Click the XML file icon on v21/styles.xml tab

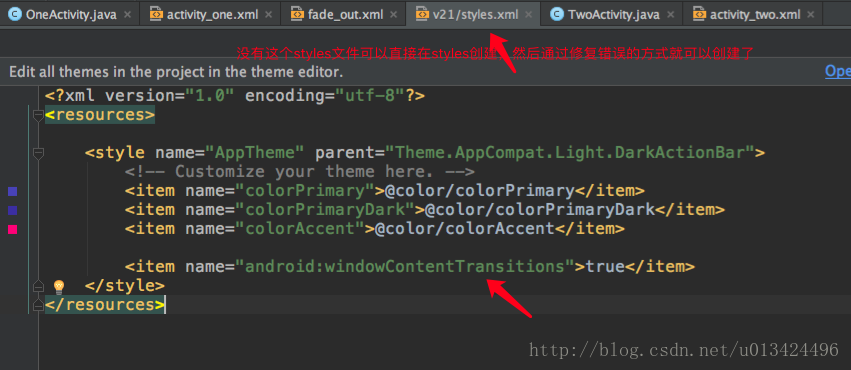[x=422, y=15]
